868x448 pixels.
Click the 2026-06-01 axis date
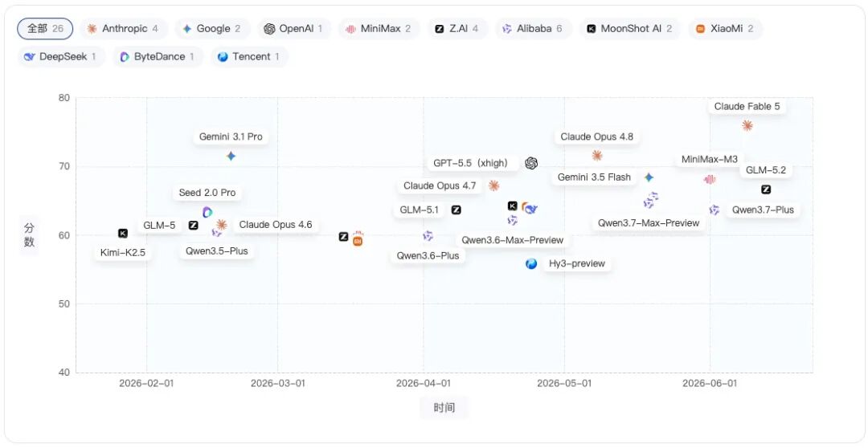point(710,383)
